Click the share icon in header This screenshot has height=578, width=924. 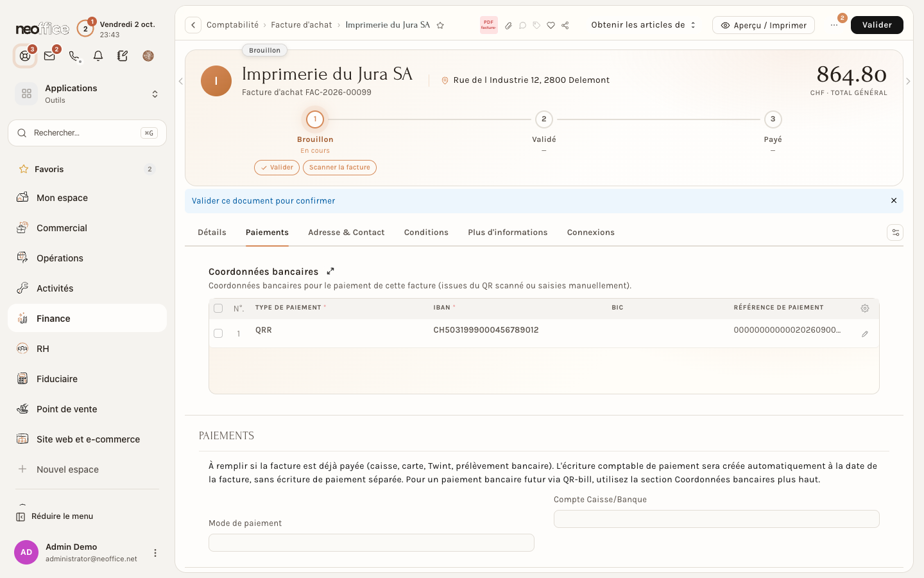point(565,26)
